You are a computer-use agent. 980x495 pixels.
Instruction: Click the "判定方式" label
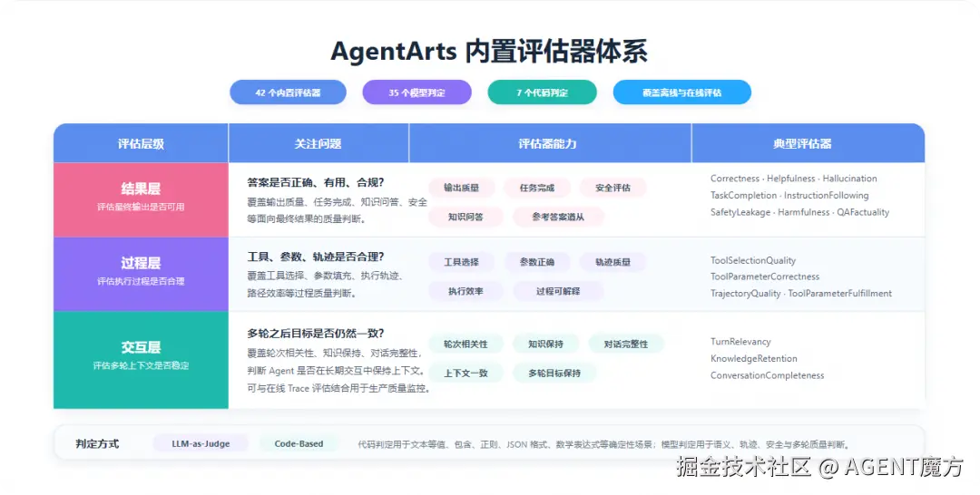(x=97, y=444)
